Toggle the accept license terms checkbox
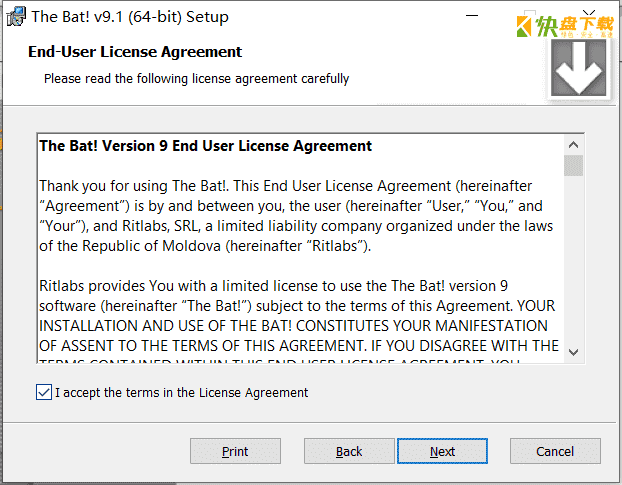Image resolution: width=622 pixels, height=485 pixels. click(44, 392)
